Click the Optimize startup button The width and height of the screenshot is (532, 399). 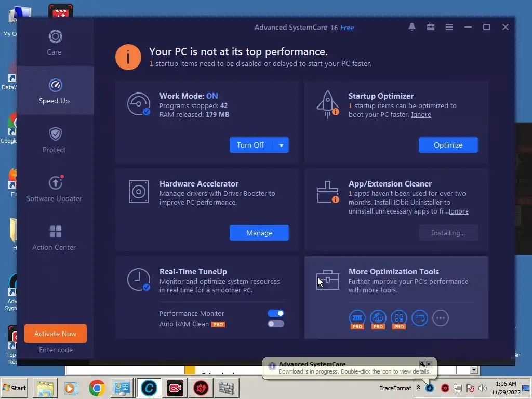[x=448, y=145]
